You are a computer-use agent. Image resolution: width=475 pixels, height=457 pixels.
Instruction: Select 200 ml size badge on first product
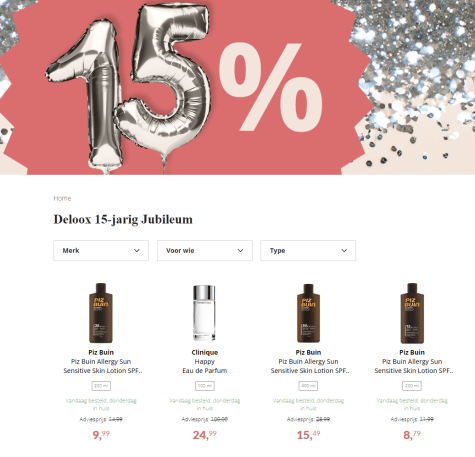pyautogui.click(x=101, y=386)
